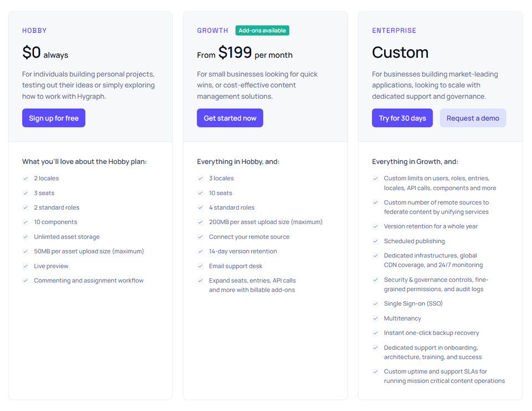Select the ENTERPRISE plan heading
Screen dimensions: 532x411
(x=394, y=31)
